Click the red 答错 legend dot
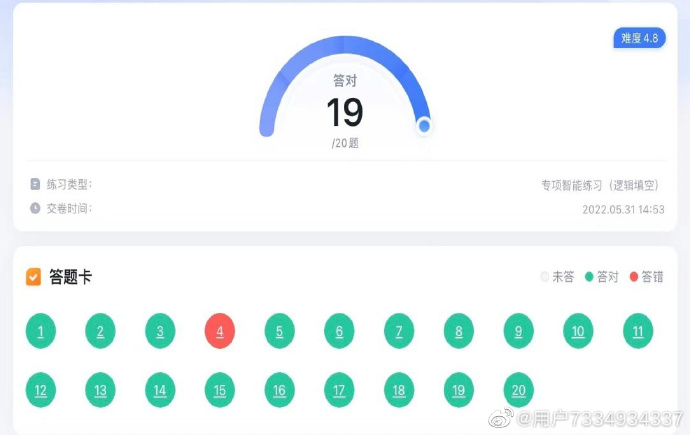 click(634, 277)
